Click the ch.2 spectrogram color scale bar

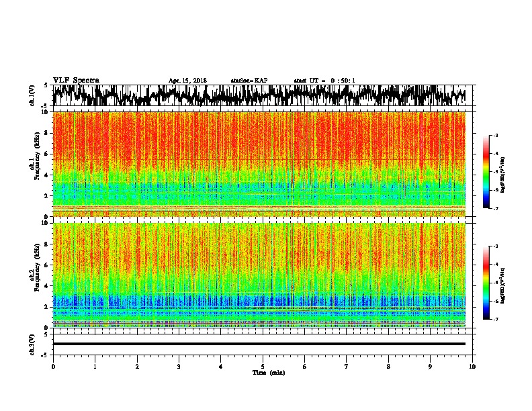(486, 283)
